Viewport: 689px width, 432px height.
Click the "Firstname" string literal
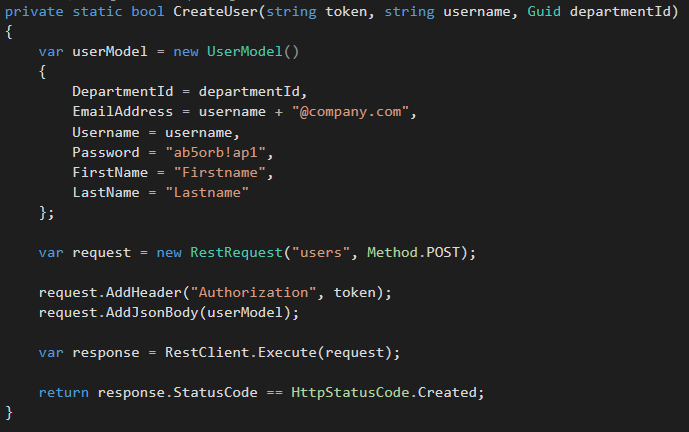point(220,172)
